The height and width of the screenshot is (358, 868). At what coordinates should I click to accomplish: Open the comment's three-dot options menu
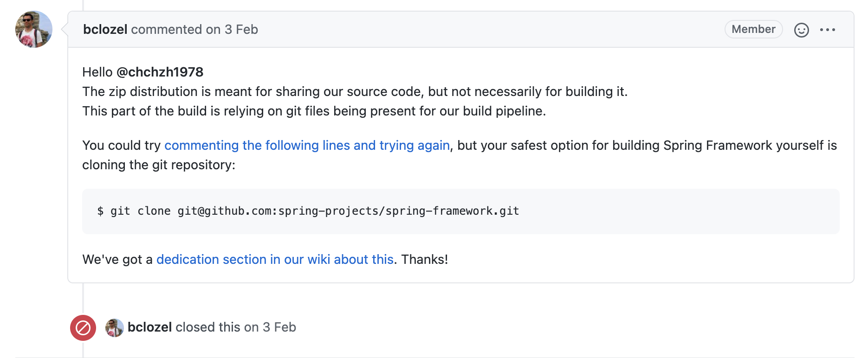click(827, 30)
